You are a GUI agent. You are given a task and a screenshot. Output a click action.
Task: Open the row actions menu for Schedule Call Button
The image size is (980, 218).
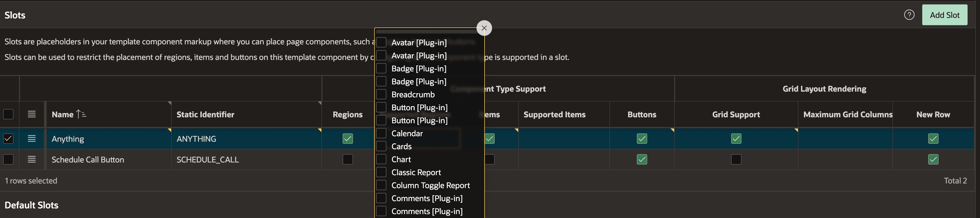[32, 159]
